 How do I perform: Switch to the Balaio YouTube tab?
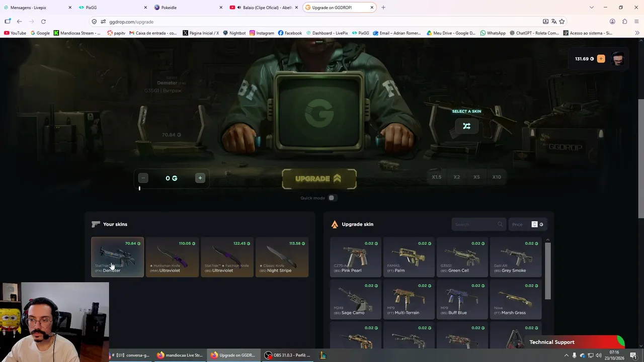[264, 8]
